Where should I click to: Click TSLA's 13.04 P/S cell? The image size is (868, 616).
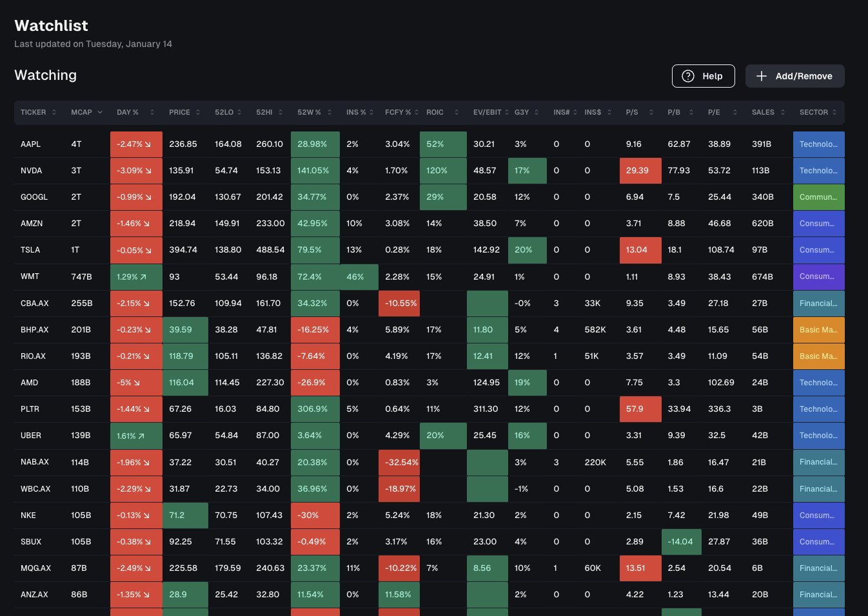pos(640,250)
